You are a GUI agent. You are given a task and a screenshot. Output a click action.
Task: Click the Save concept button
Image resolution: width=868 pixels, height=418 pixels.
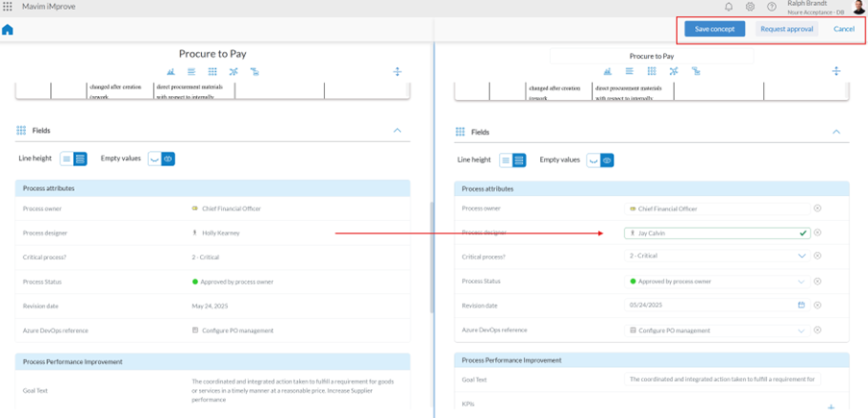point(714,29)
